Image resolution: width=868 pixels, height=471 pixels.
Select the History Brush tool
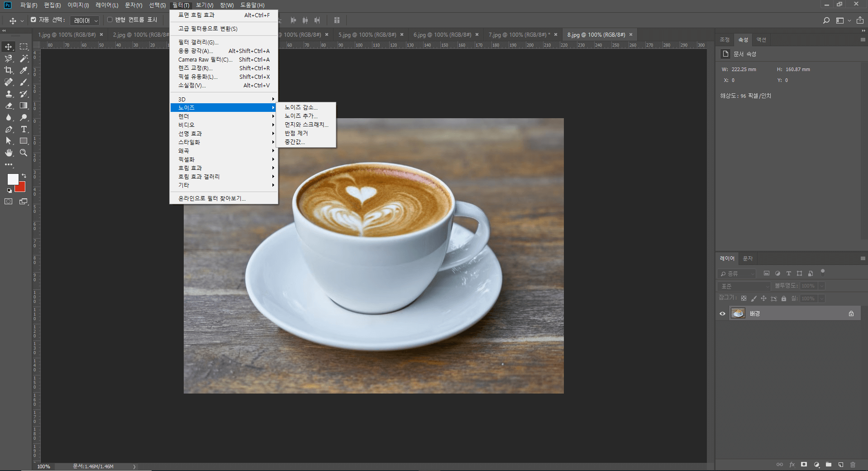(x=24, y=94)
